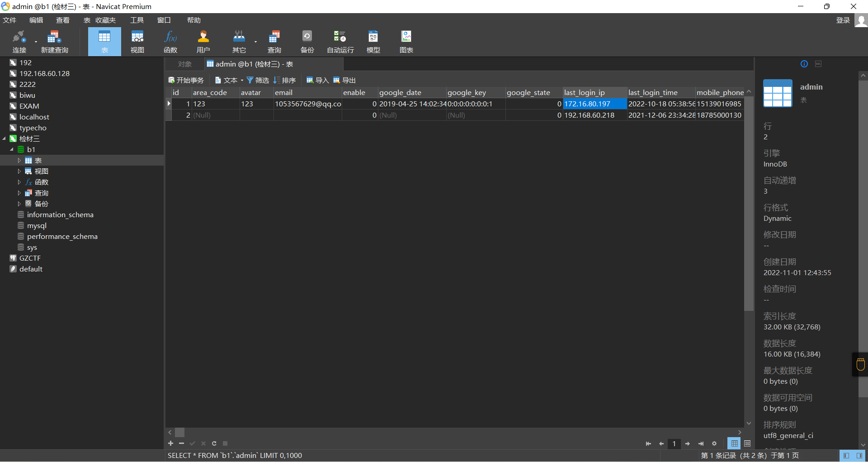
Task: Open the 查询 (Query) toolbar icon
Action: click(x=274, y=41)
